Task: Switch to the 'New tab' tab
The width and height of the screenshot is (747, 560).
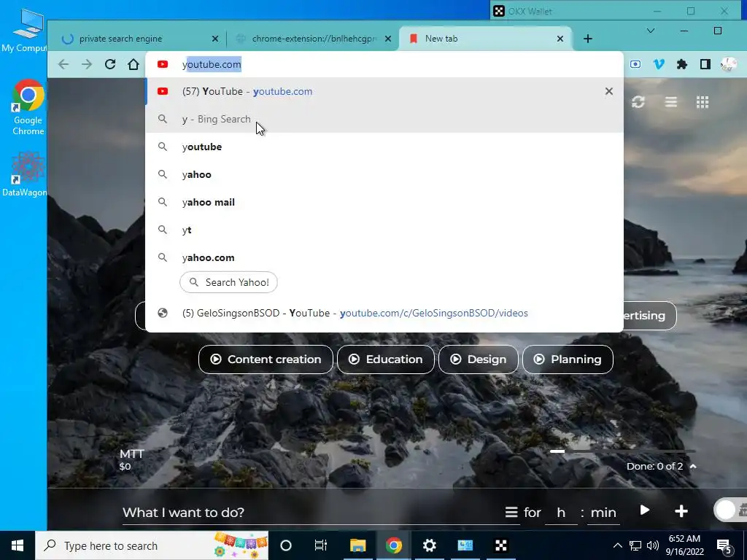Action: point(484,39)
